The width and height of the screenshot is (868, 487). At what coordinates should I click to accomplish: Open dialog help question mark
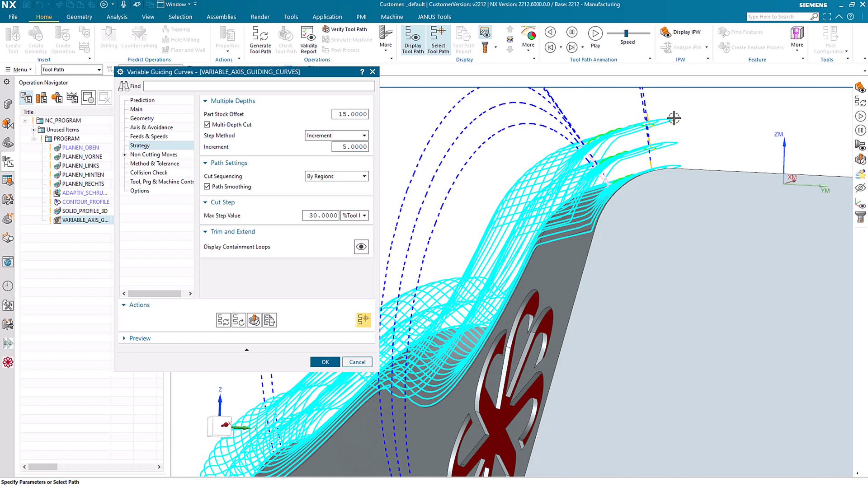tap(362, 72)
